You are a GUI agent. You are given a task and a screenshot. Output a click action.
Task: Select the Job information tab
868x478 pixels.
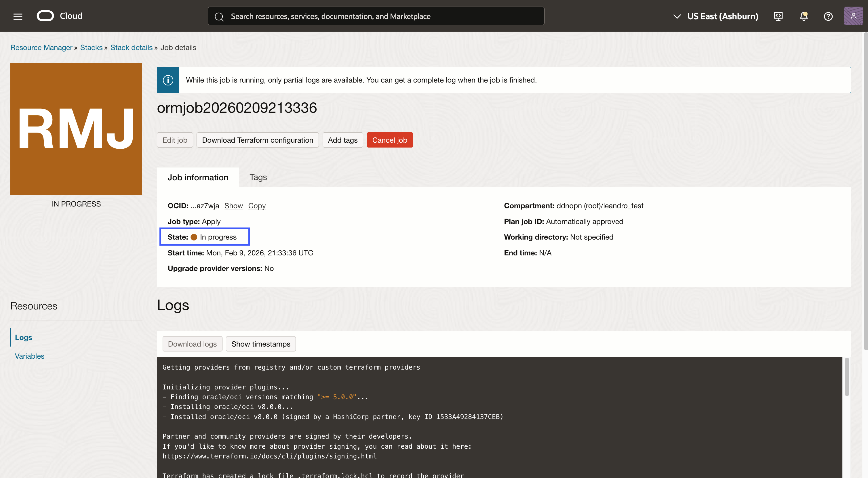pyautogui.click(x=198, y=177)
